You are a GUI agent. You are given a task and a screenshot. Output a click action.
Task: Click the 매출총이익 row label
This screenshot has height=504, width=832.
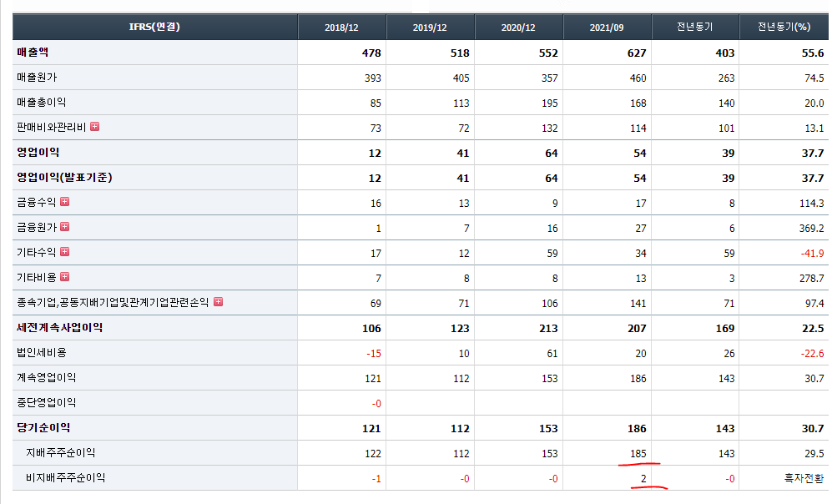pyautogui.click(x=42, y=102)
